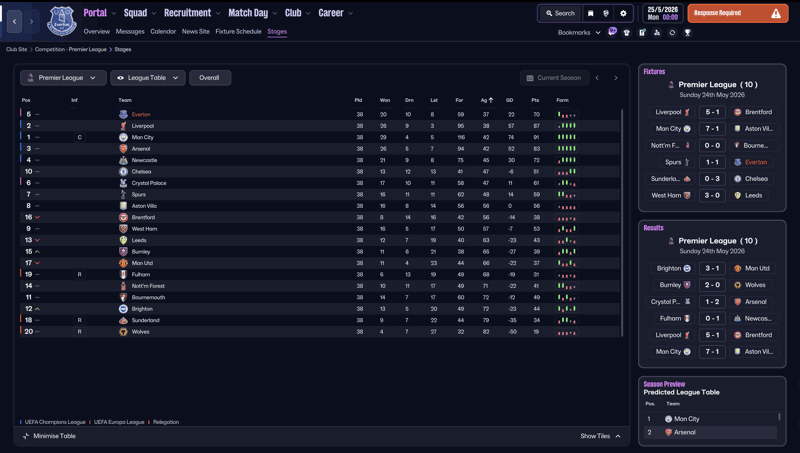Go back with the left navigation arrow
The height and width of the screenshot is (453, 800).
[14, 21]
